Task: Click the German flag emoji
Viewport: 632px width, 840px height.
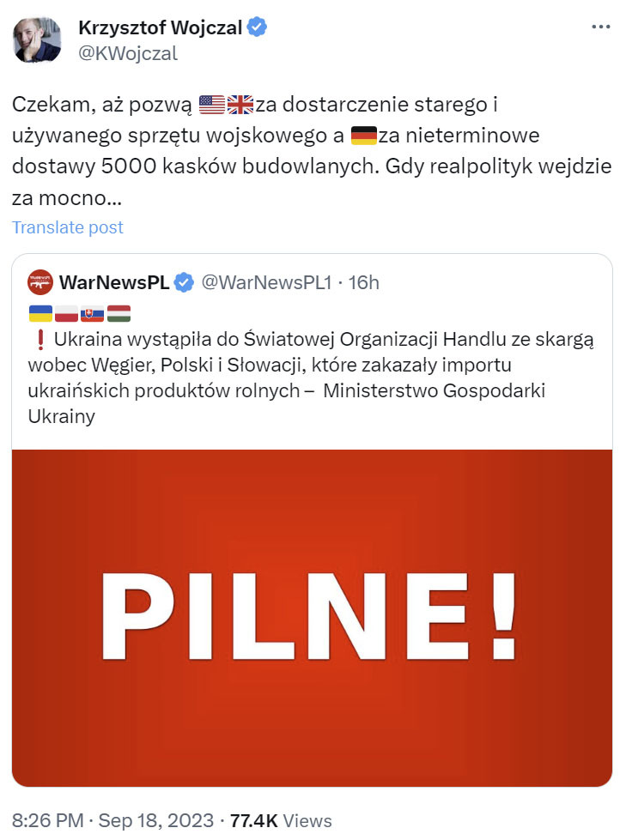Action: (364, 136)
